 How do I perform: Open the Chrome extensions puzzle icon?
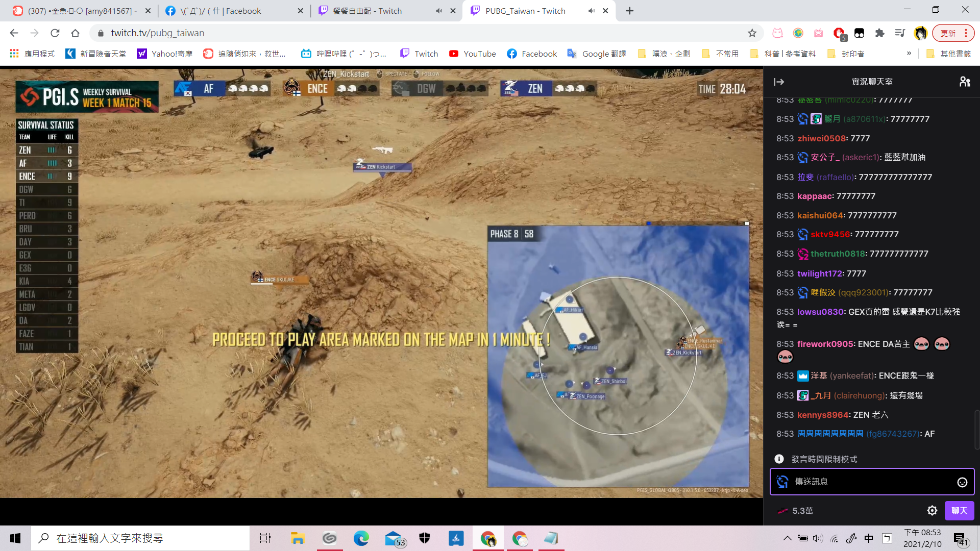click(x=879, y=33)
